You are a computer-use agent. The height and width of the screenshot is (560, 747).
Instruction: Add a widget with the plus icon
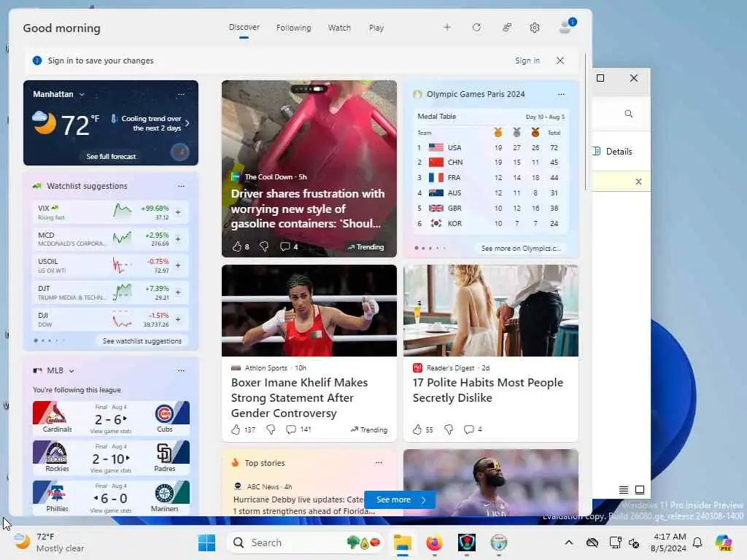pyautogui.click(x=447, y=28)
